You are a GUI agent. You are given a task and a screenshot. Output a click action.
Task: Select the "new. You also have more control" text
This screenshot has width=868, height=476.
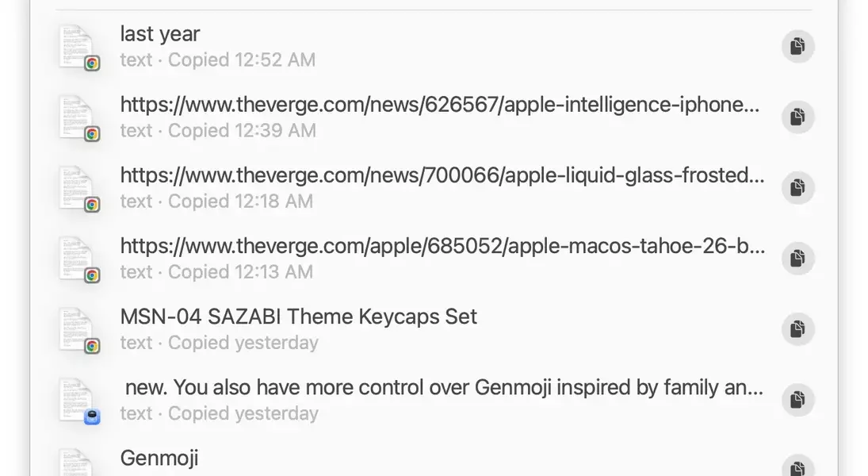[x=444, y=387]
